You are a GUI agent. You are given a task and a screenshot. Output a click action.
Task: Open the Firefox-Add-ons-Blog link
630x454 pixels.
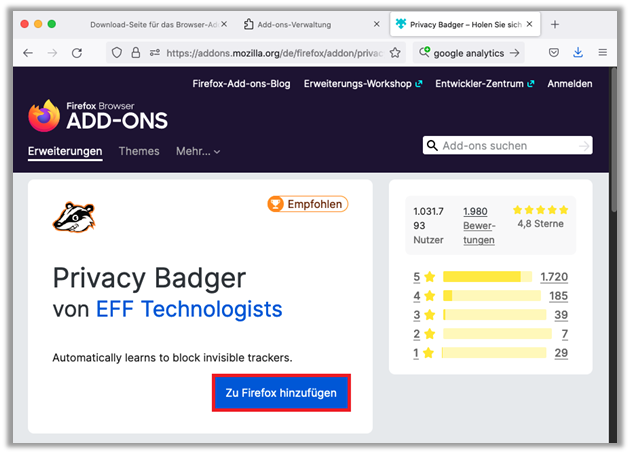click(241, 84)
